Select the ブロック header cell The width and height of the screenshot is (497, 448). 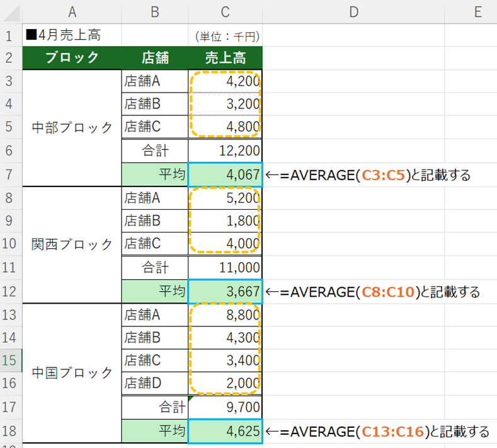click(x=72, y=58)
